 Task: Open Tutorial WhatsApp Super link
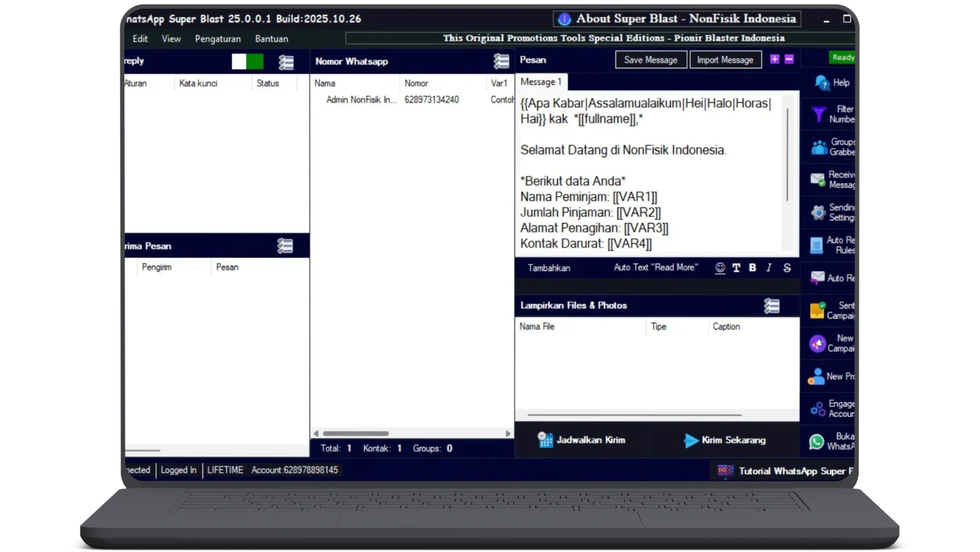click(785, 470)
